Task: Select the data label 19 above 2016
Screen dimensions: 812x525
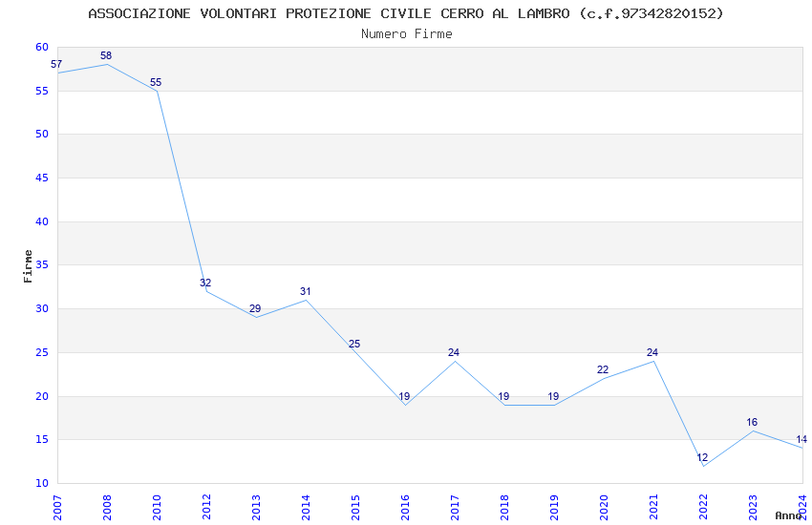Action: click(x=404, y=396)
